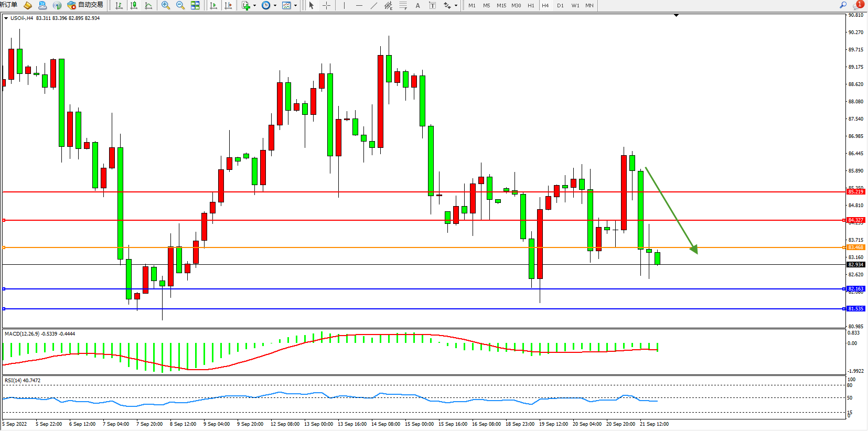Open the indicators list dropdown arrow
Image resolution: width=868 pixels, height=431 pixels.
254,6
